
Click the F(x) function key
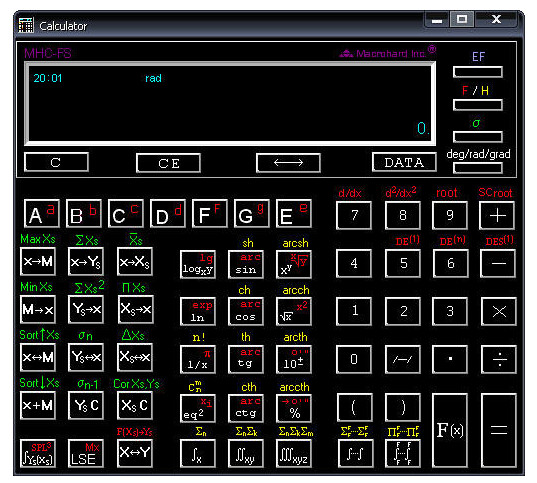(450, 431)
